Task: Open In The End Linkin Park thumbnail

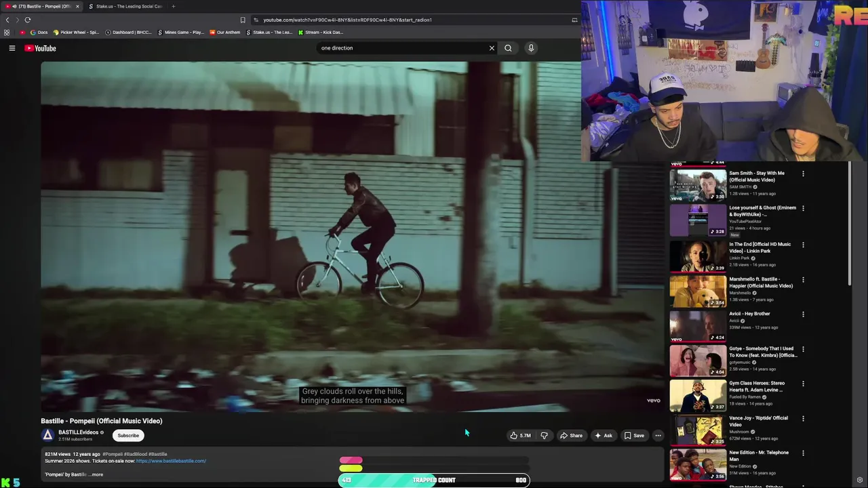Action: (698, 256)
